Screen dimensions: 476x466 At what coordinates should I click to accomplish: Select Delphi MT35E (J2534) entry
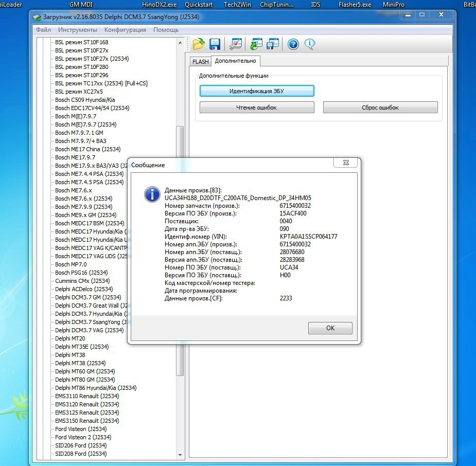point(82,347)
